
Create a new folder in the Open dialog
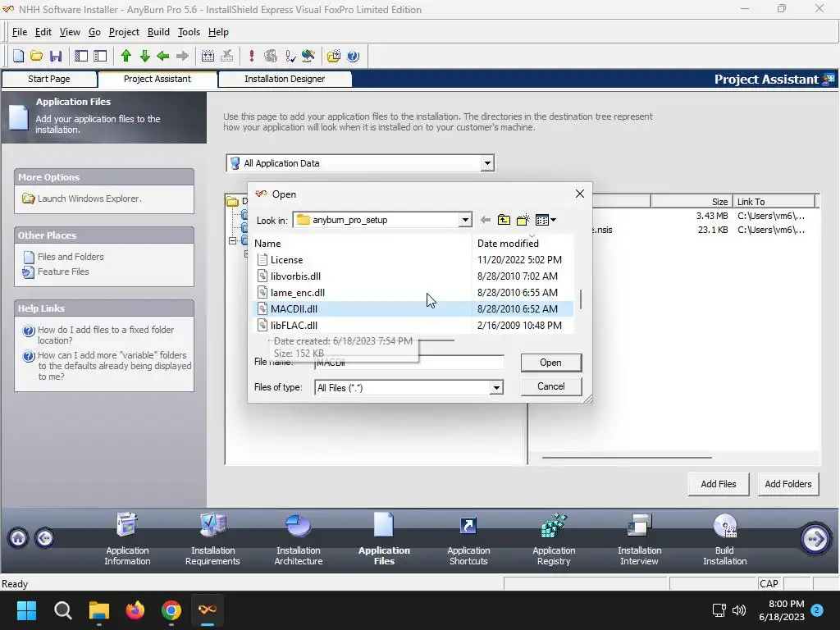(x=523, y=220)
